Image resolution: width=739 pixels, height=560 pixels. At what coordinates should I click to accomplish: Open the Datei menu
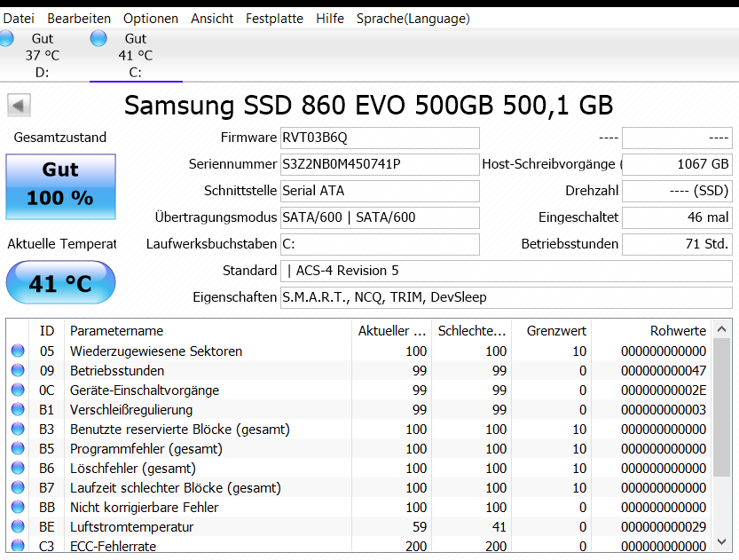[x=19, y=19]
